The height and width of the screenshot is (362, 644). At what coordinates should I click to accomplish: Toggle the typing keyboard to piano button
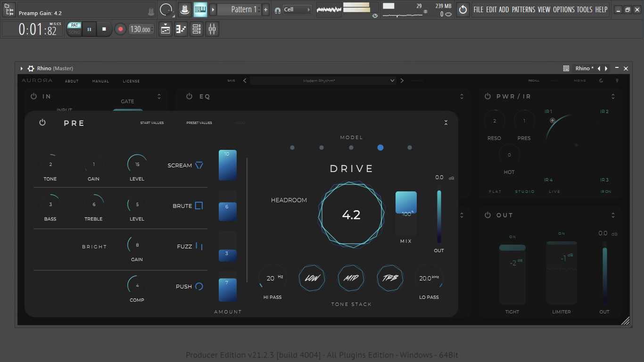(x=200, y=9)
